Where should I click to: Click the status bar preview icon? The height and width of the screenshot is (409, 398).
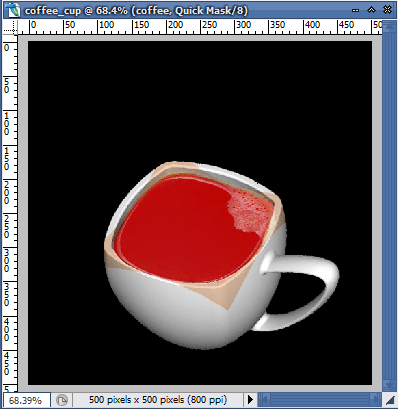tap(62, 400)
